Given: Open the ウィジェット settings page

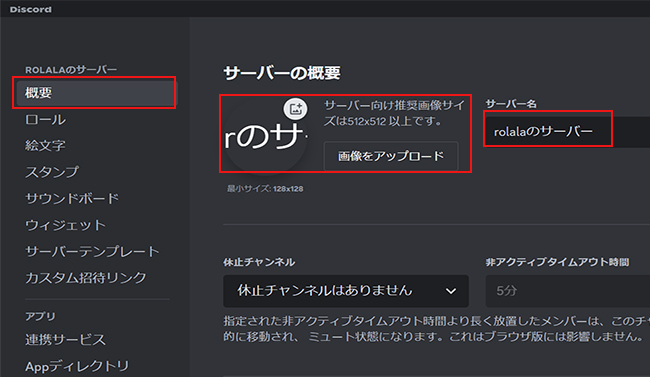Looking at the screenshot, I should coord(65,225).
